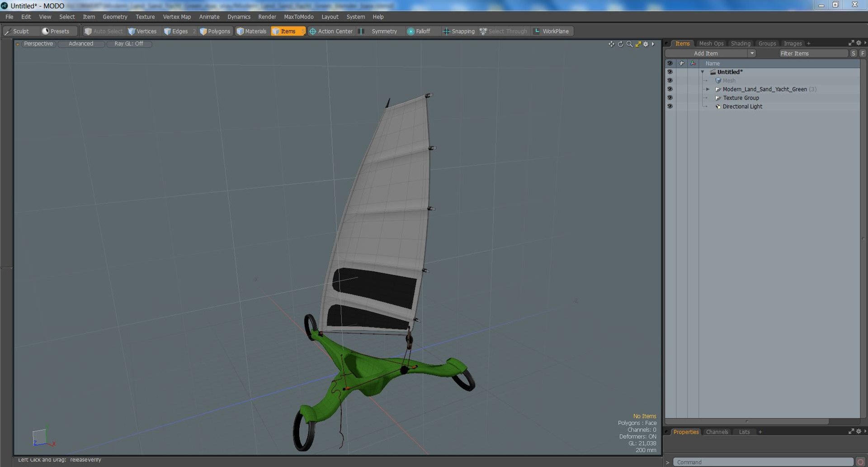Switch to Edges selection mode

pos(176,31)
